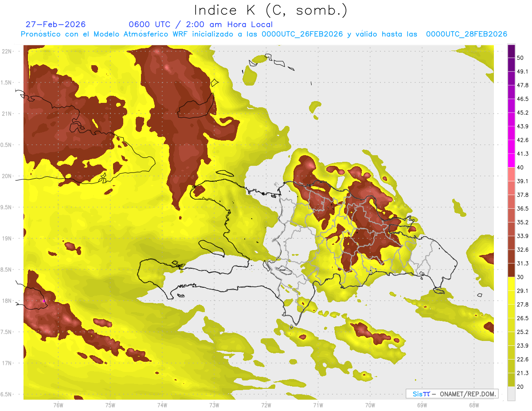This screenshot has height=411, width=532.
Task: Select the "17N" latitude label
Action: pyautogui.click(x=7, y=363)
